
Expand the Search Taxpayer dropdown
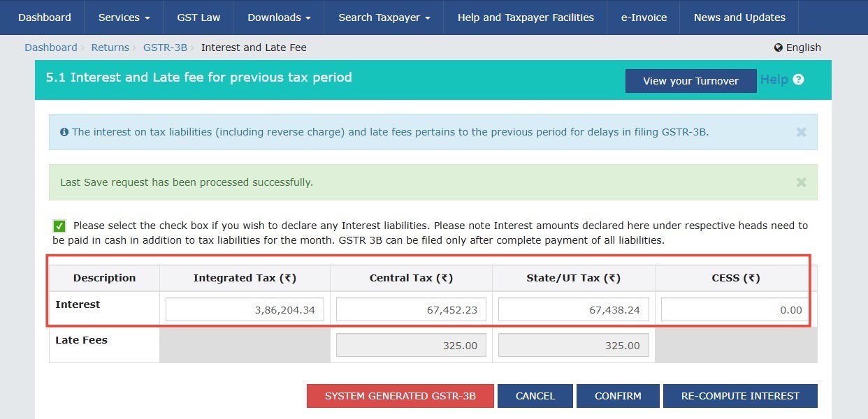(x=384, y=17)
